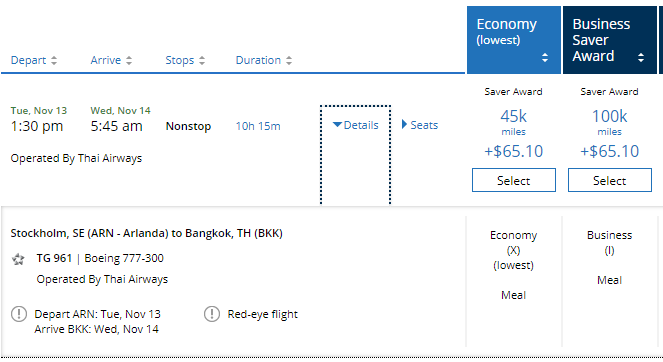This screenshot has width=663, height=362.
Task: Click the Economy (lowest) sort arrows icon
Action: point(545,58)
